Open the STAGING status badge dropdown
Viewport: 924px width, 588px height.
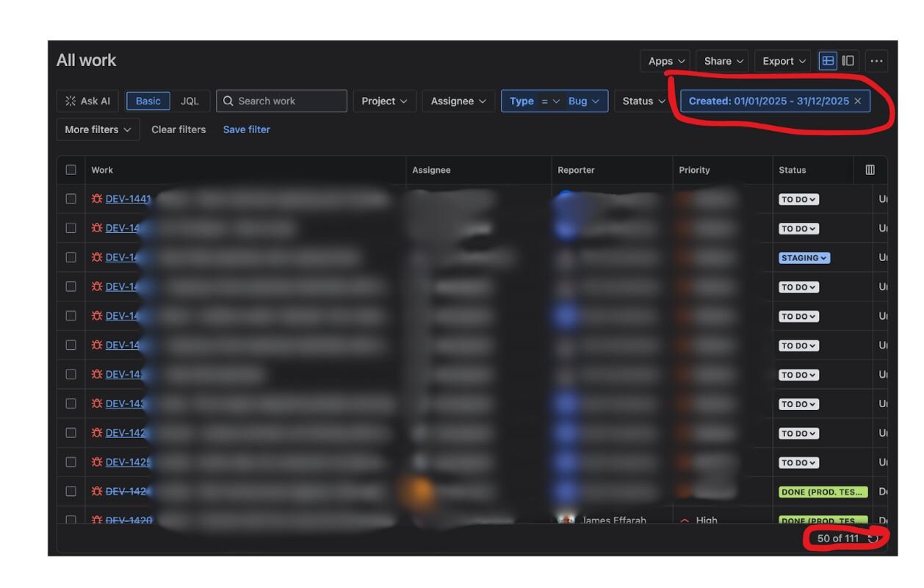click(x=804, y=258)
